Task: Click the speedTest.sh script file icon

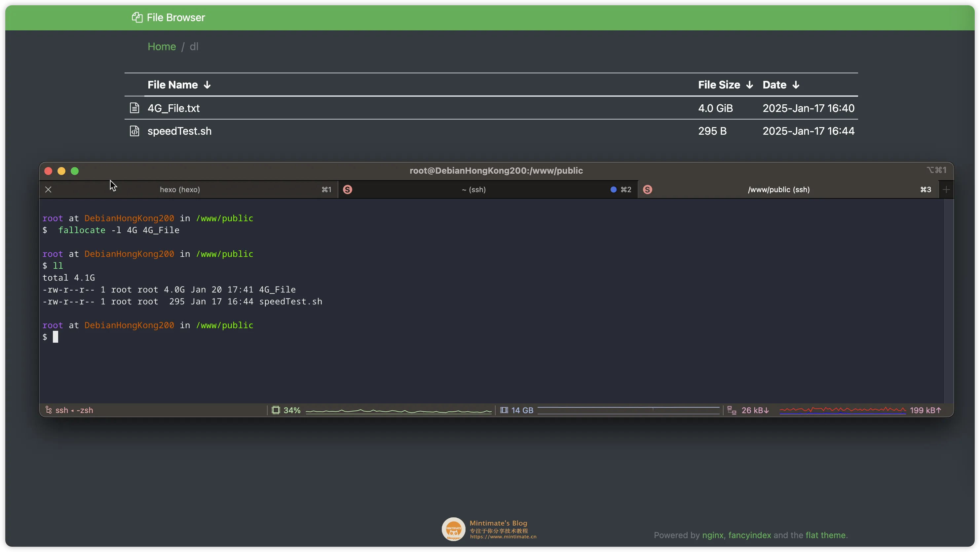Action: 134,131
